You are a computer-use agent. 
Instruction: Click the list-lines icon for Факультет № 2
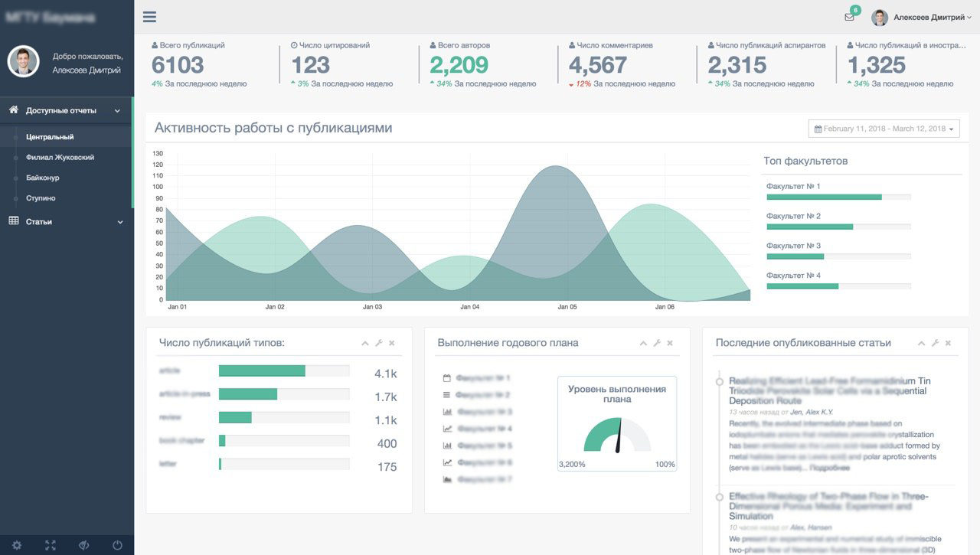coord(447,395)
